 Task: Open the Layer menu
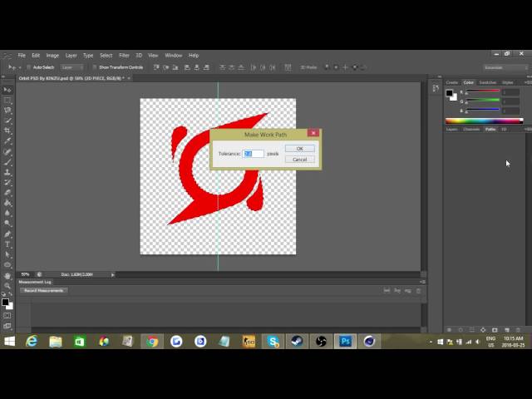click(x=71, y=56)
